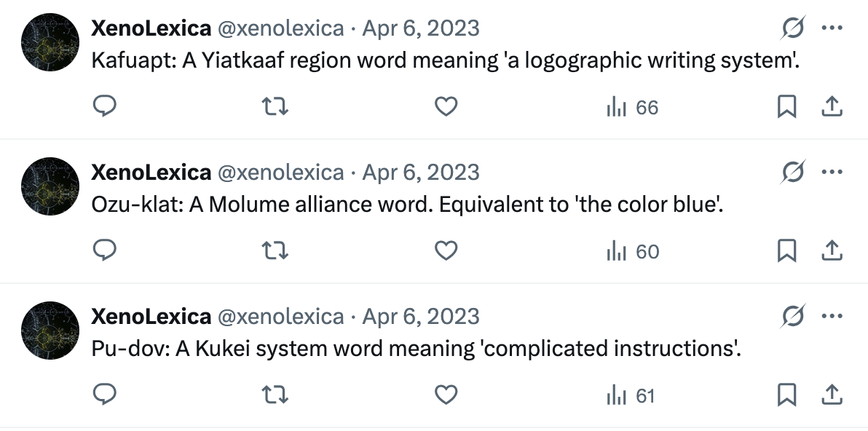Like the Kafuapt logographic writing tweet
The image size is (868, 431).
(x=446, y=106)
